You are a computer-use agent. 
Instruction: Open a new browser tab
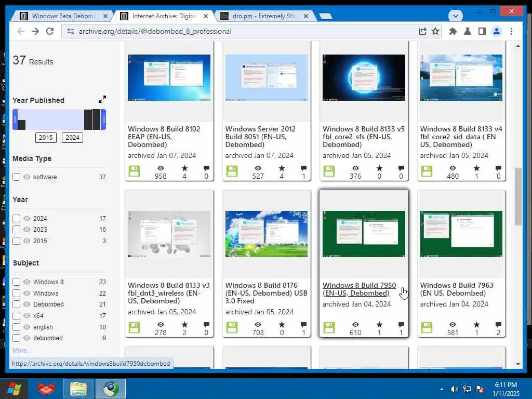(326, 16)
